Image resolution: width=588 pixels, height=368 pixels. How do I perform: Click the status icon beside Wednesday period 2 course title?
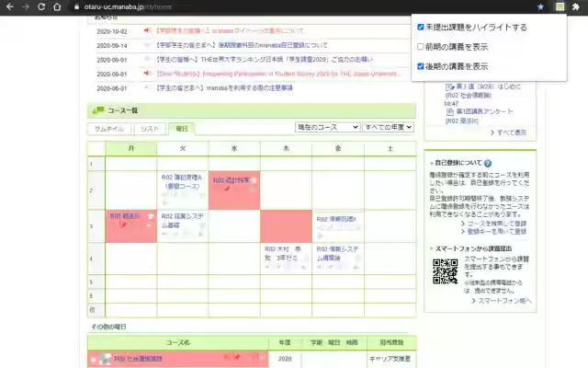click(254, 180)
